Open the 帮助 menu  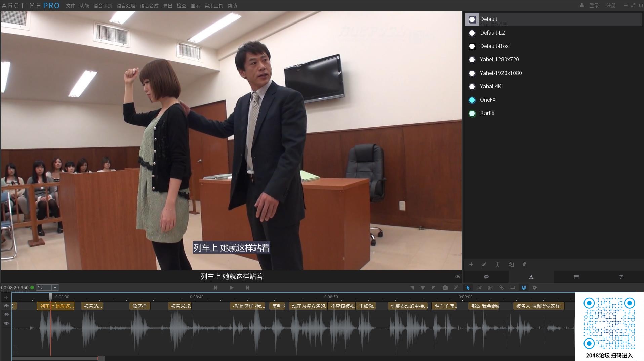pyautogui.click(x=232, y=6)
